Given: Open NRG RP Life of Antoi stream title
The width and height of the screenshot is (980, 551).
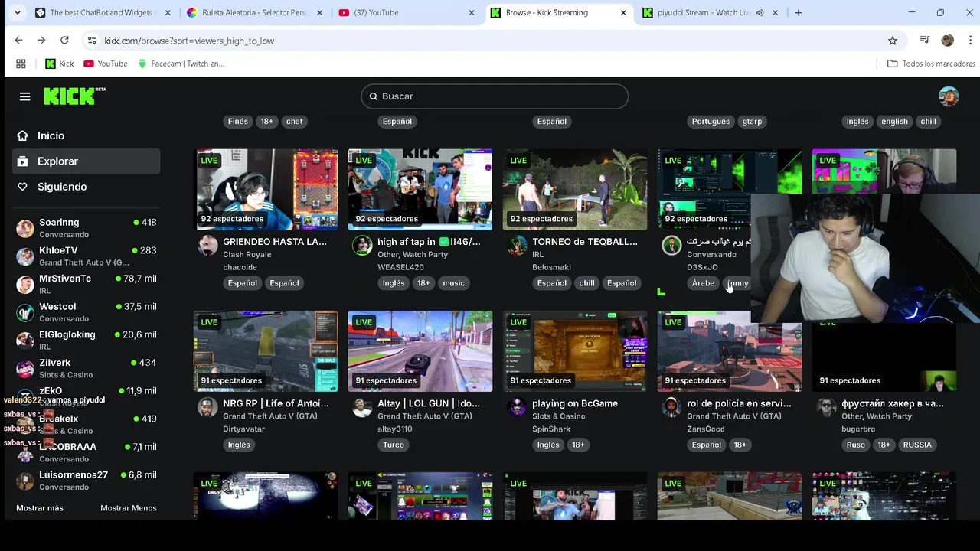Looking at the screenshot, I should (276, 403).
